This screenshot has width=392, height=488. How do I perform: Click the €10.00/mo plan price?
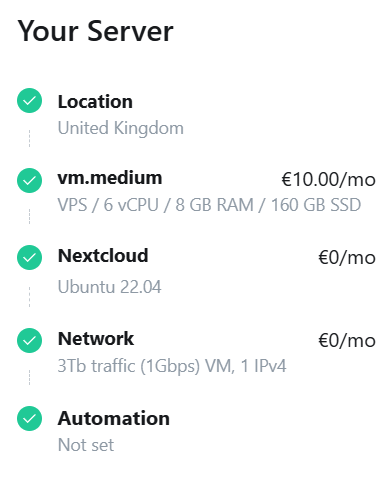pos(329,180)
